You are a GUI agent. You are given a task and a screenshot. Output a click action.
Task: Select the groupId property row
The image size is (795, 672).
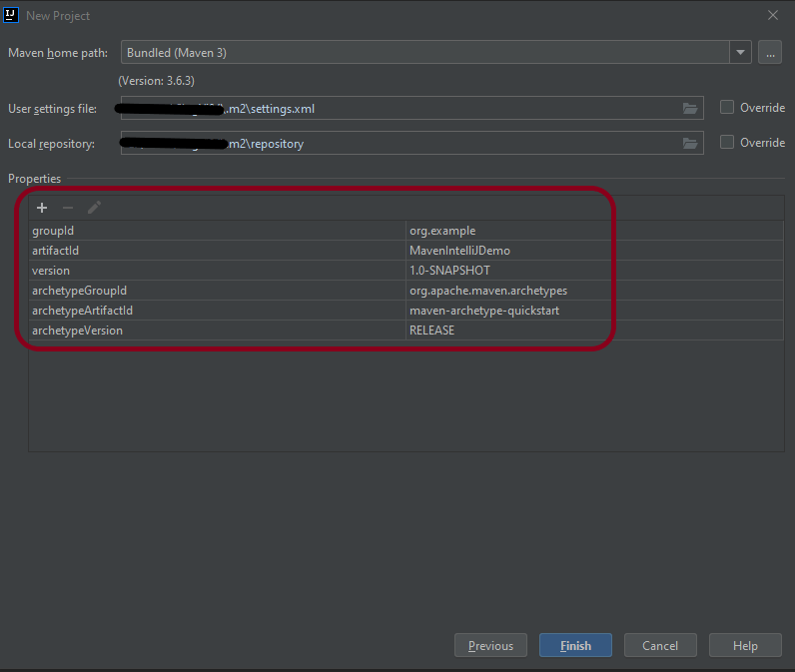coord(217,231)
